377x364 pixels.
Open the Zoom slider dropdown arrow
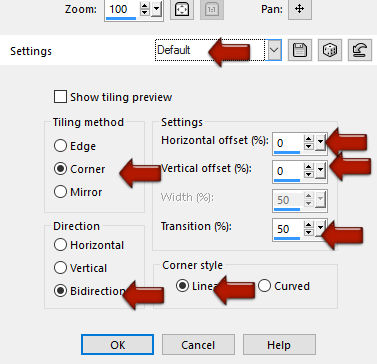[x=156, y=10]
